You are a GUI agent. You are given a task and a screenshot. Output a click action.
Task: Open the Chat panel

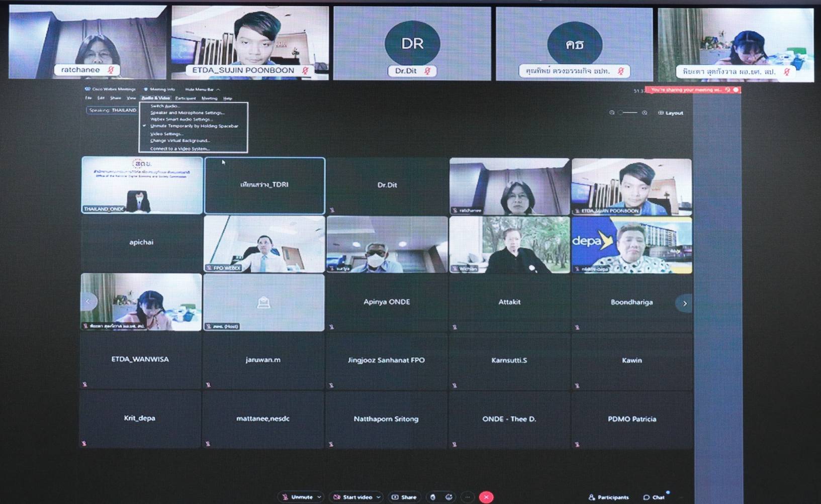(x=654, y=497)
